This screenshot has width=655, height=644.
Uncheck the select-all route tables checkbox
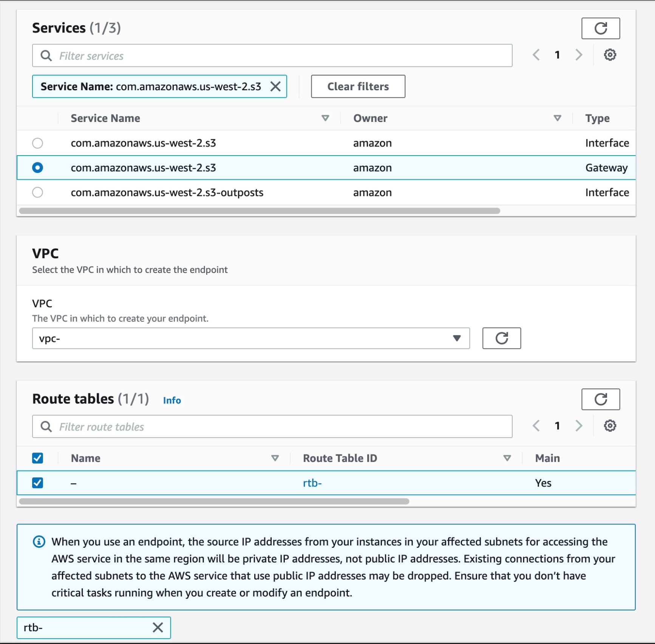pyautogui.click(x=37, y=458)
